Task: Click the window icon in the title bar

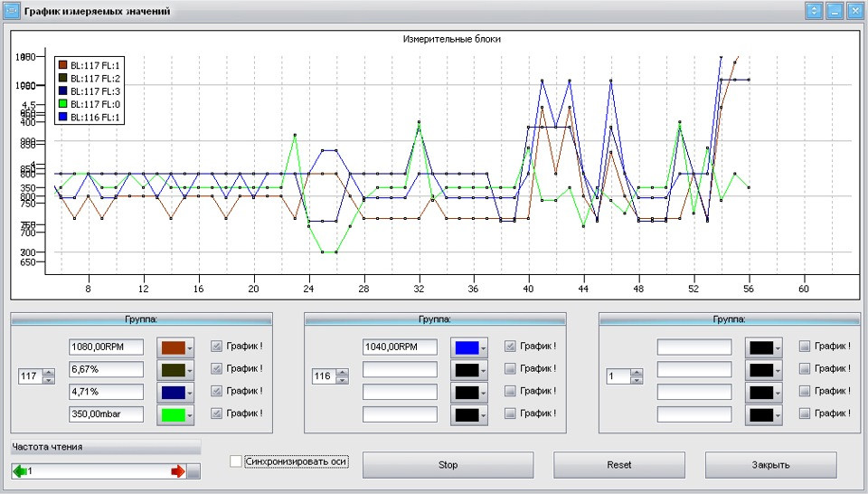Action: coord(12,11)
